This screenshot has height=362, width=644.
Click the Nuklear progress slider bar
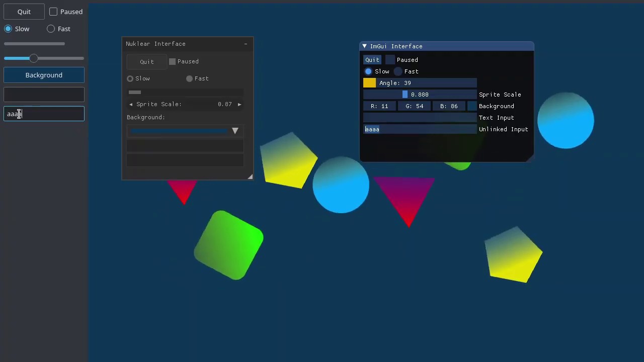coord(185,92)
